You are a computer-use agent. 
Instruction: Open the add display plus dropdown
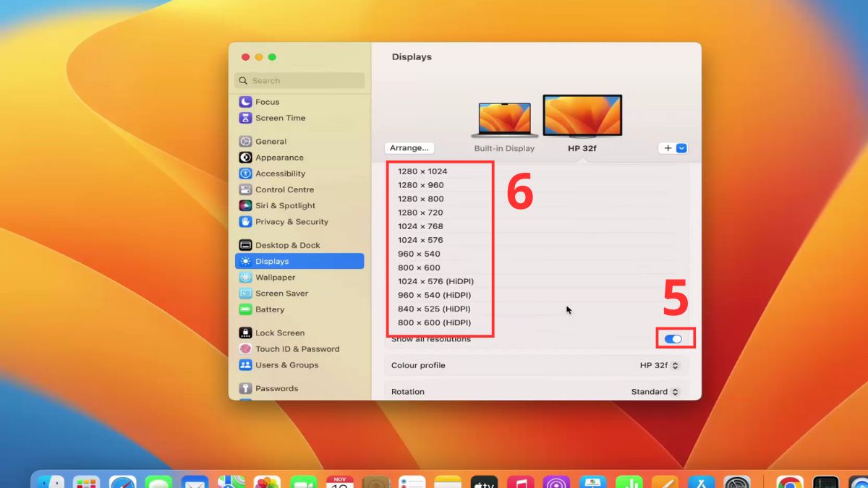click(673, 148)
